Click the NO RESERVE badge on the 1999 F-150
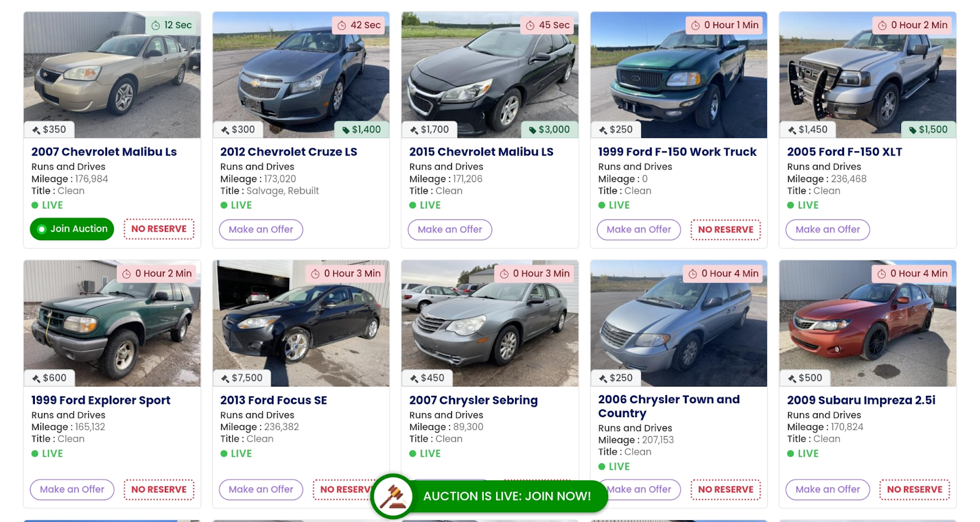 click(x=726, y=230)
